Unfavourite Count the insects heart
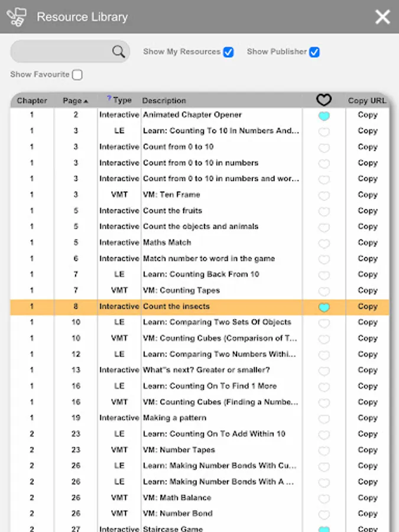Screen dimensions: 399x532 point(324,307)
